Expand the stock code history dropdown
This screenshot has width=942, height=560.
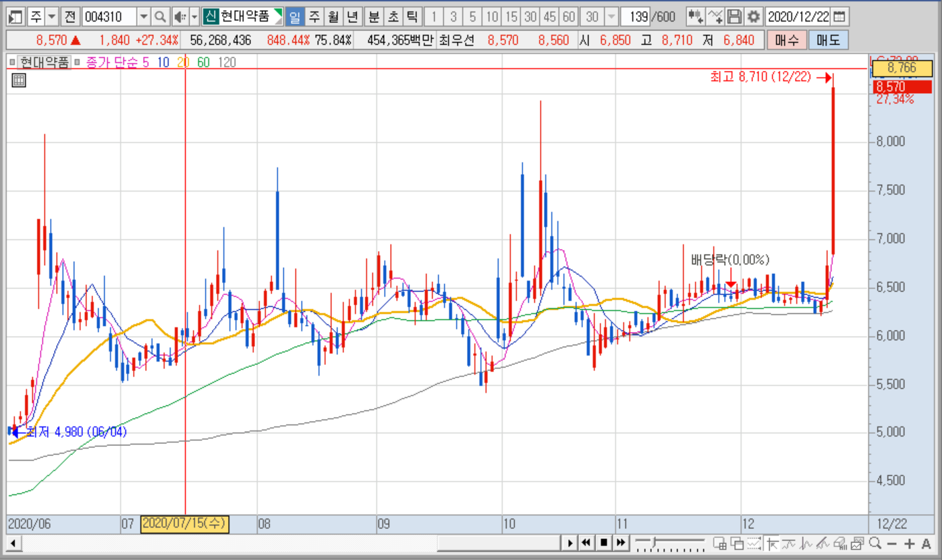pos(144,17)
